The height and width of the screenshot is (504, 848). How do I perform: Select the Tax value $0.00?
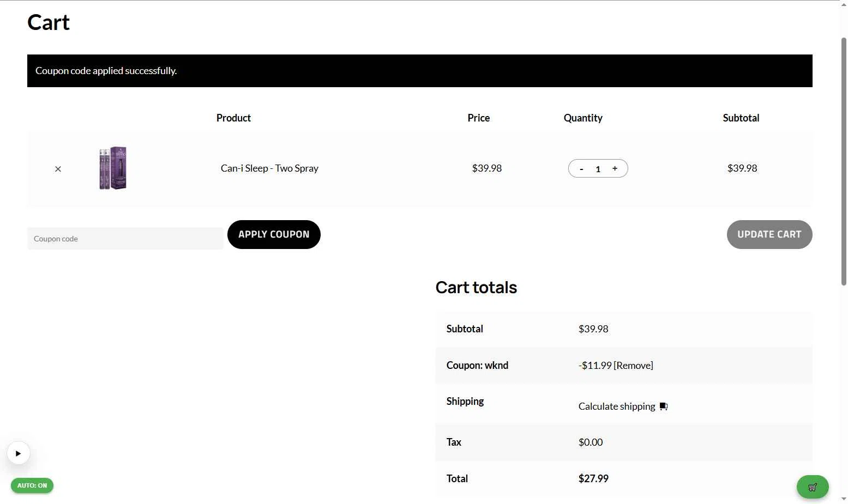pos(591,442)
